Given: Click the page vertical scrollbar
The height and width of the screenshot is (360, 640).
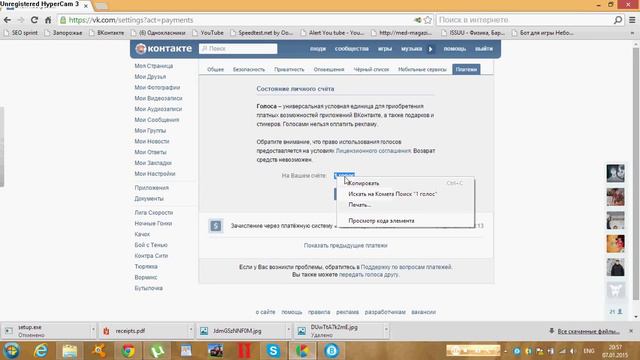Looking at the screenshot, I should tap(636, 173).
